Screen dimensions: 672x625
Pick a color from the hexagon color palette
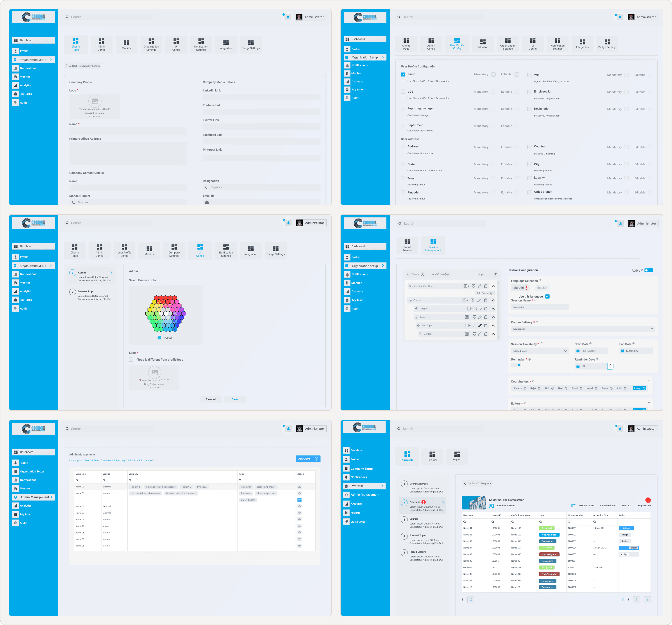point(166,314)
